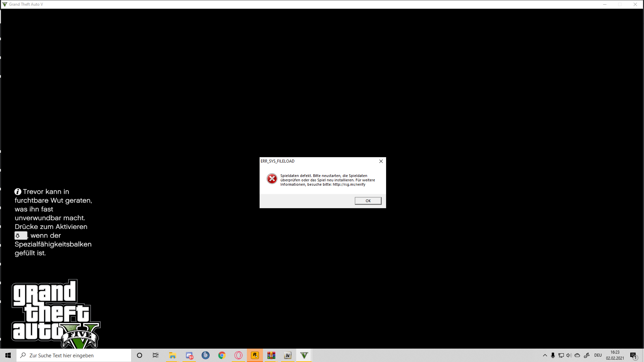The image size is (644, 362).
Task: Open the Windows Start menu
Action: coord(8,355)
